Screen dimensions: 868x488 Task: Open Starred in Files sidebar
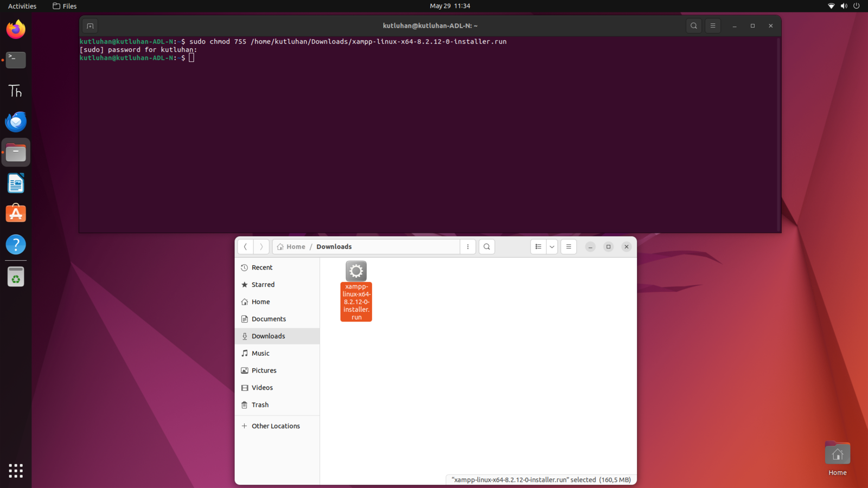pyautogui.click(x=277, y=285)
